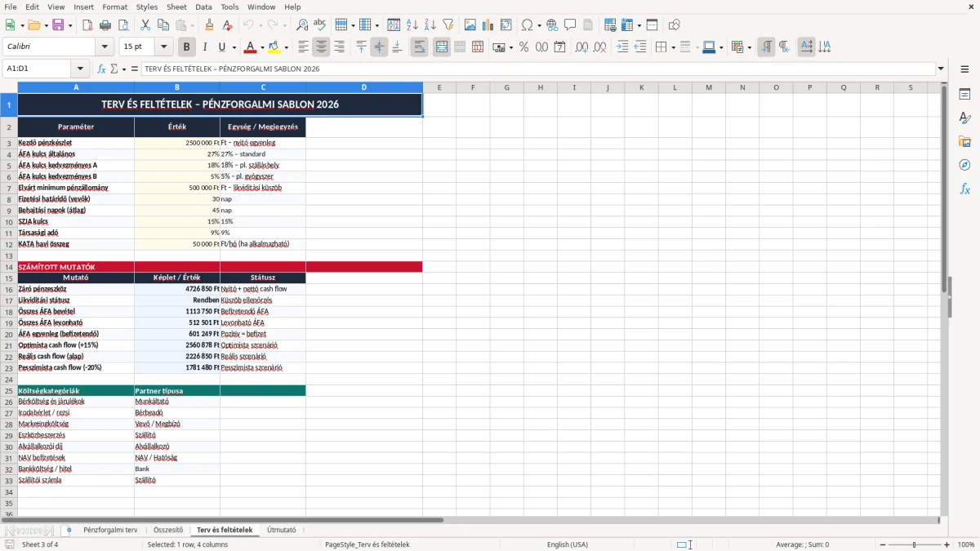
Task: Export directly as PDF
Action: pos(87,25)
